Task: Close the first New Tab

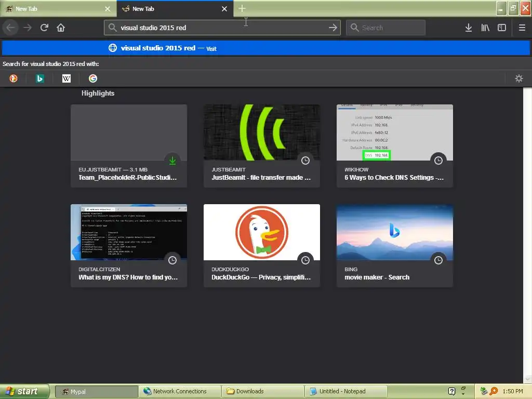Action: pos(108,9)
